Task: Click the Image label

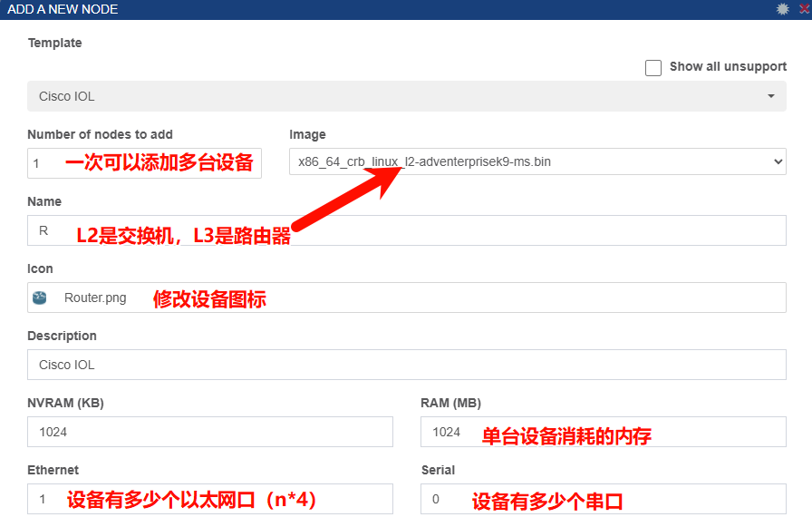Action: point(307,135)
